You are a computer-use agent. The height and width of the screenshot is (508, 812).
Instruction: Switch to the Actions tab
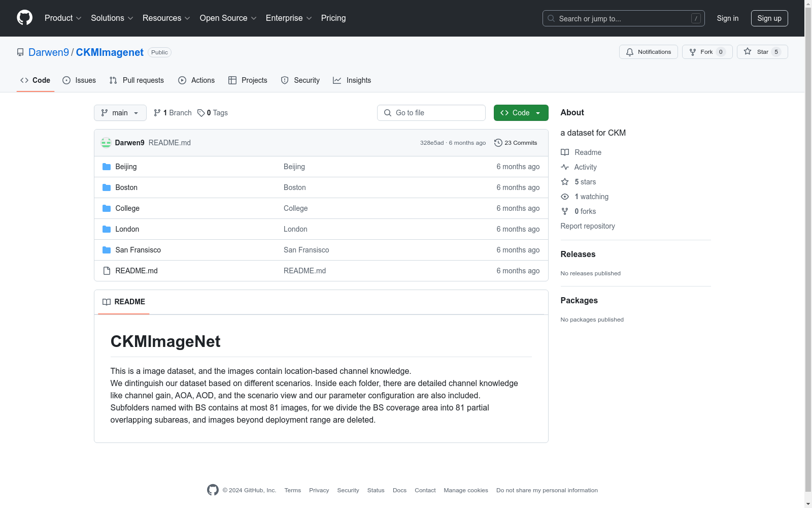coord(196,80)
